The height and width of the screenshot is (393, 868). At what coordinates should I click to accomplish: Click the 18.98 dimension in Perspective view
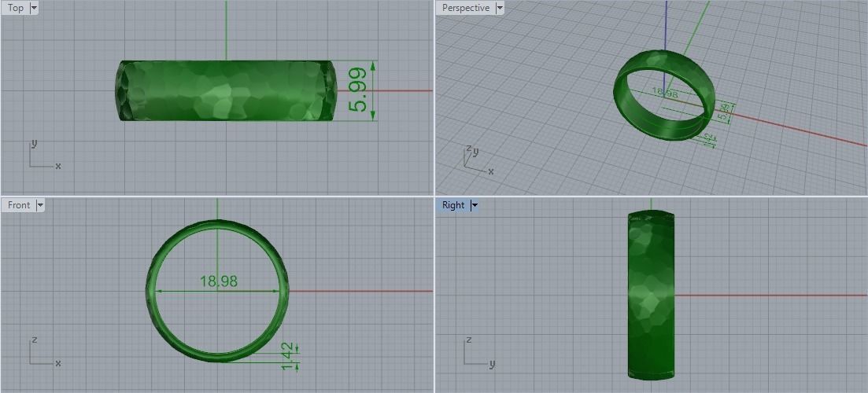[x=665, y=94]
